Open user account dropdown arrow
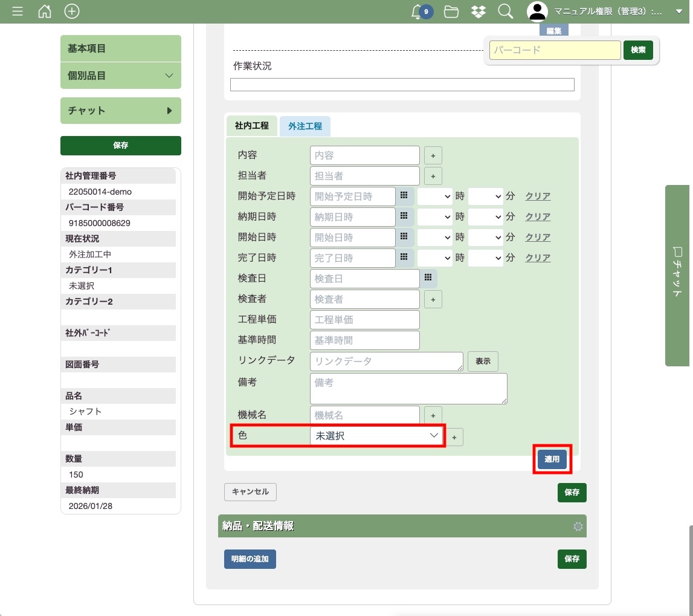The height and width of the screenshot is (616, 693). coord(678,11)
